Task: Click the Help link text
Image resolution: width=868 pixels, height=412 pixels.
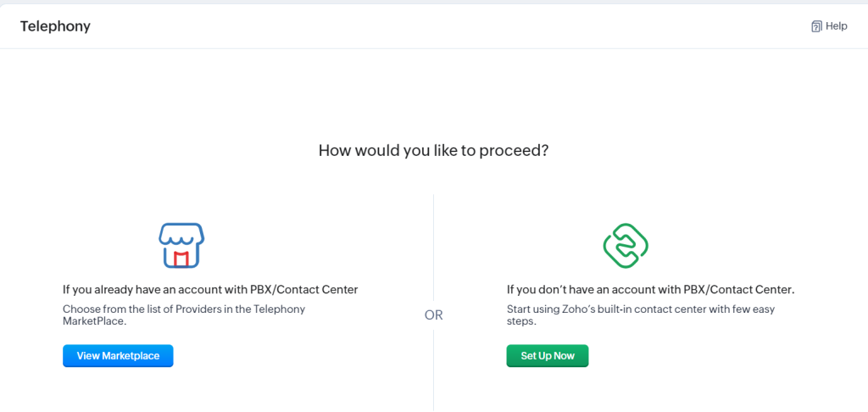Action: (837, 26)
